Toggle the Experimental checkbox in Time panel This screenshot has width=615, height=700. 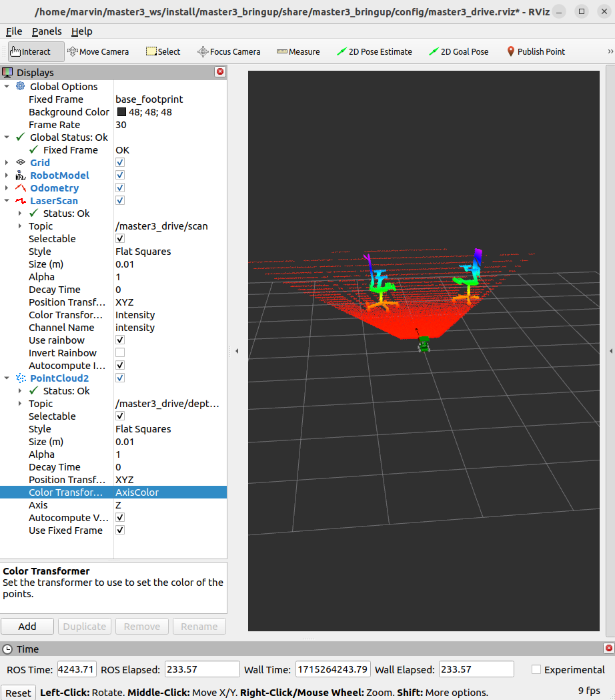536,669
